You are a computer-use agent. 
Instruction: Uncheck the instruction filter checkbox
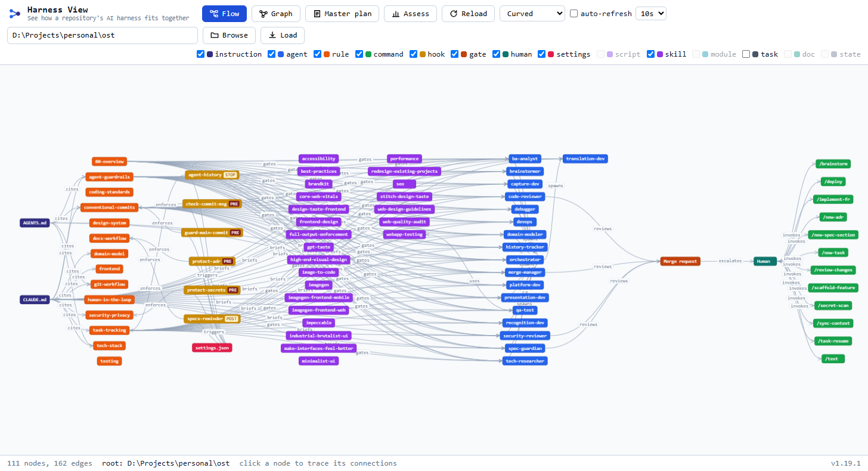click(x=201, y=54)
